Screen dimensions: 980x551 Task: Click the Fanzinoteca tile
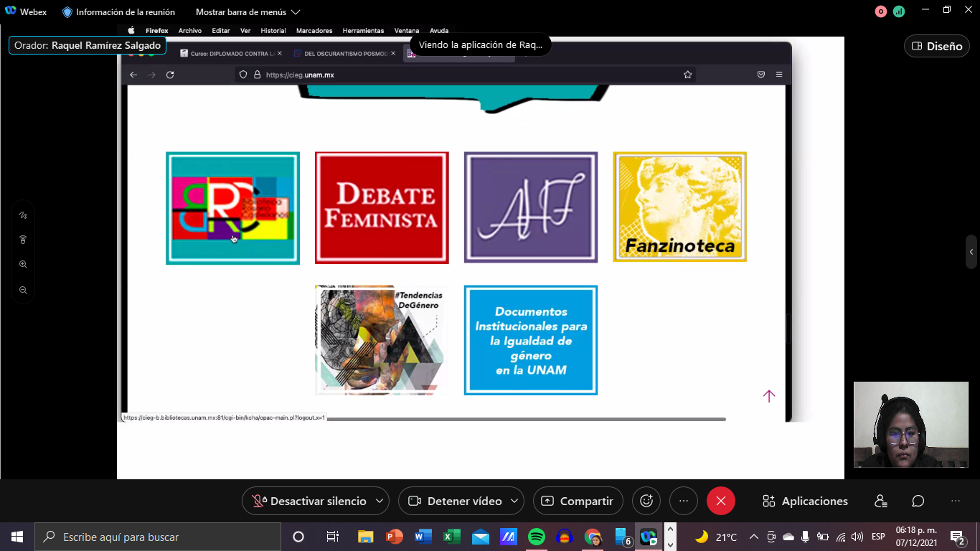(x=679, y=207)
